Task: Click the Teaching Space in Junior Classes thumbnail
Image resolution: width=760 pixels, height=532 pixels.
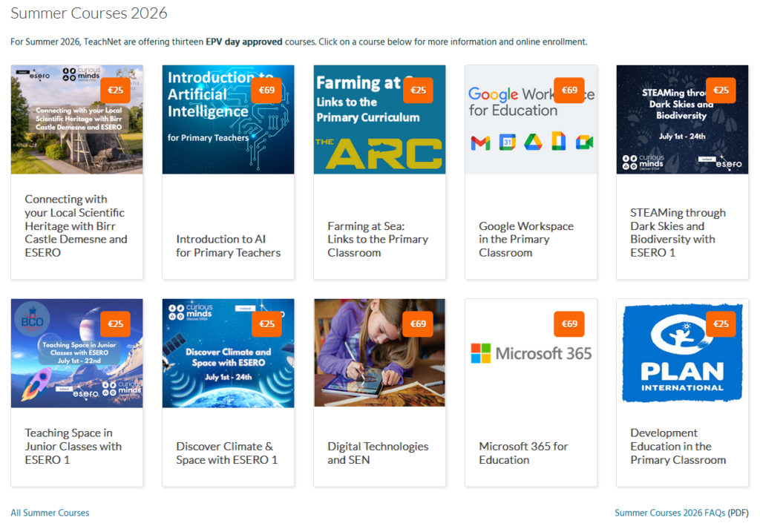Action: [x=76, y=352]
